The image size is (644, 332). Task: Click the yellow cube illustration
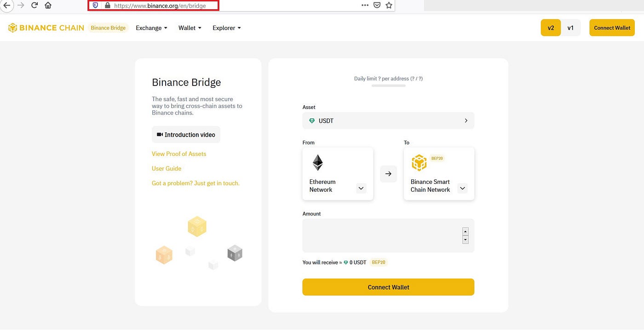pyautogui.click(x=197, y=226)
